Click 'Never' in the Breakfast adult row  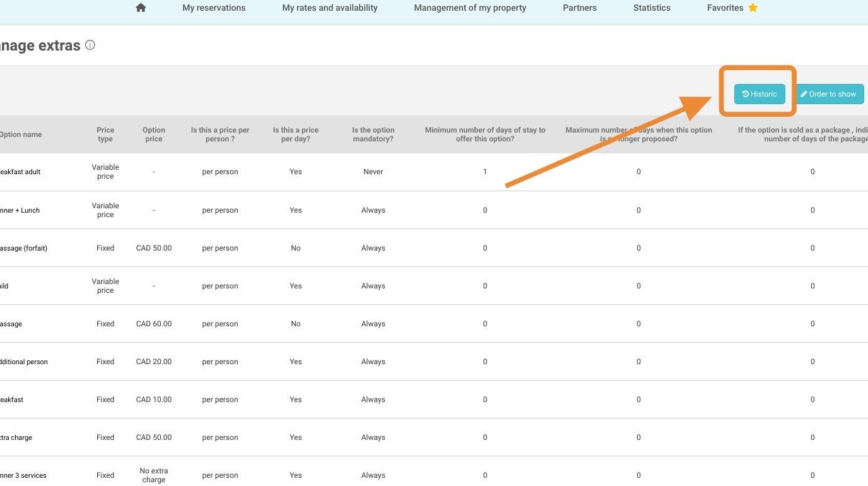(373, 172)
